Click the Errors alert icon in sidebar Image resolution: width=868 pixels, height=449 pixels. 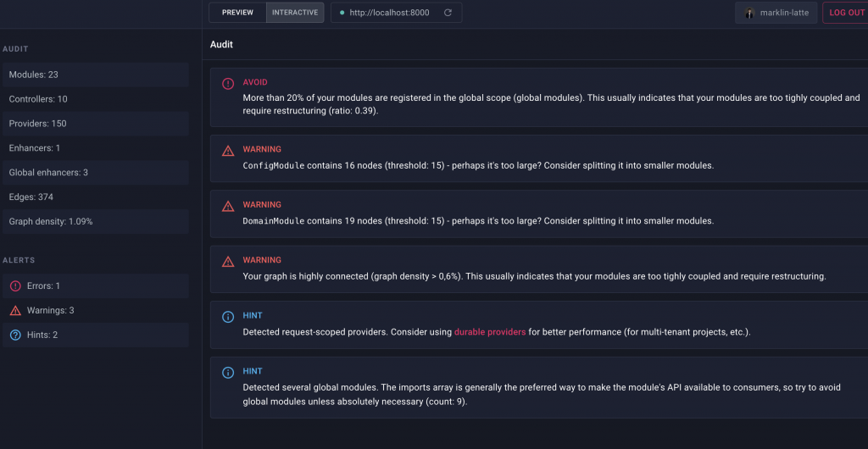pyautogui.click(x=15, y=286)
